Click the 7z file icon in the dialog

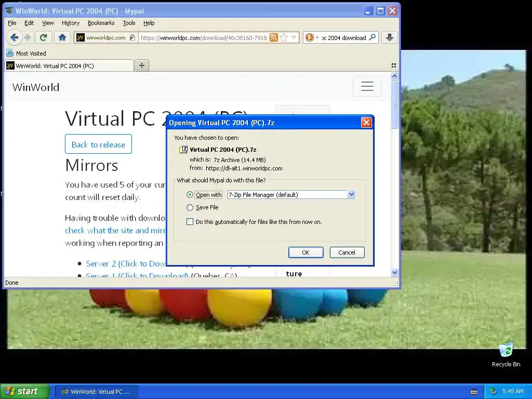183,150
